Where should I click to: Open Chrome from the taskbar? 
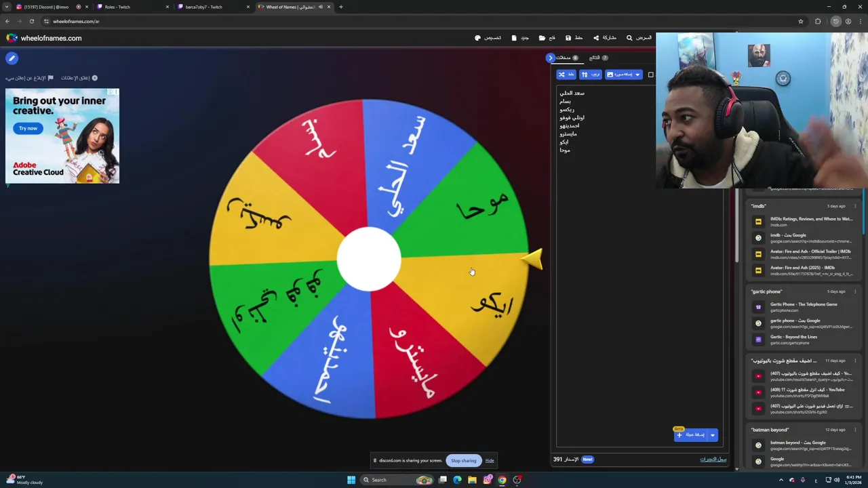click(x=502, y=480)
